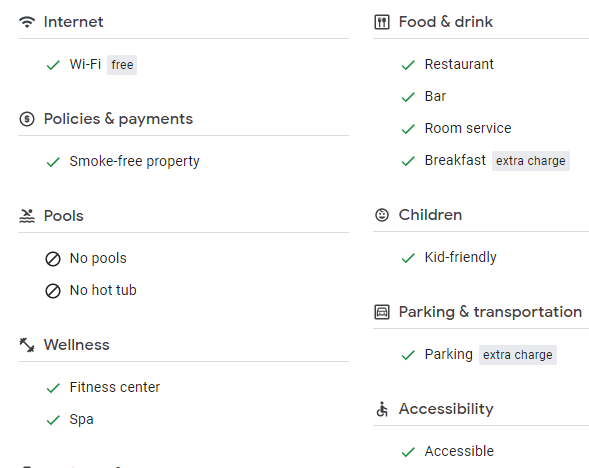Click the prohibited circle icon beside No pools
The width and height of the screenshot is (589, 468).
53,259
